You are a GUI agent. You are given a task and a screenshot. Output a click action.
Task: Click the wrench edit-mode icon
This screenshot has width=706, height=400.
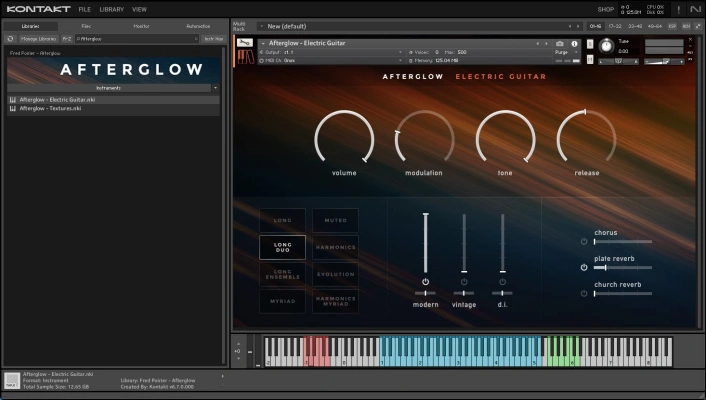click(x=244, y=43)
